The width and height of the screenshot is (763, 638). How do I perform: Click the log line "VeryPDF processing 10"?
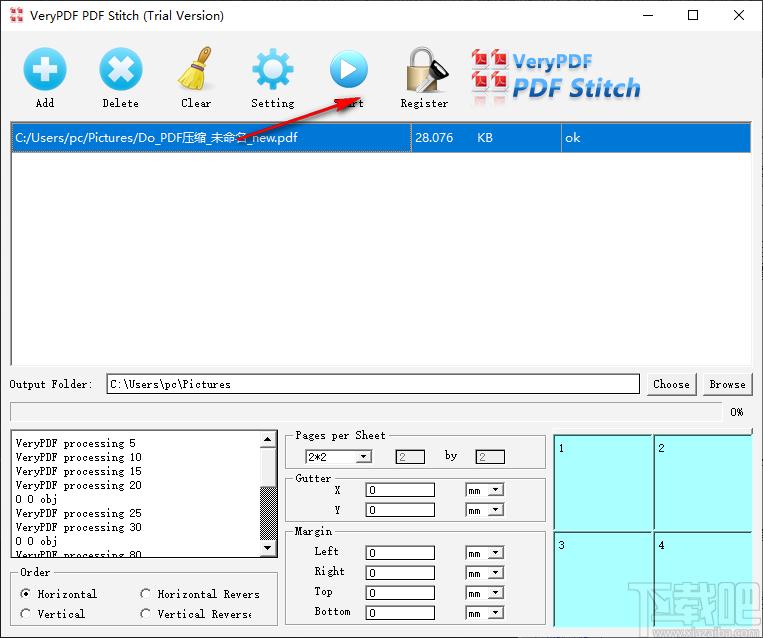(78, 457)
